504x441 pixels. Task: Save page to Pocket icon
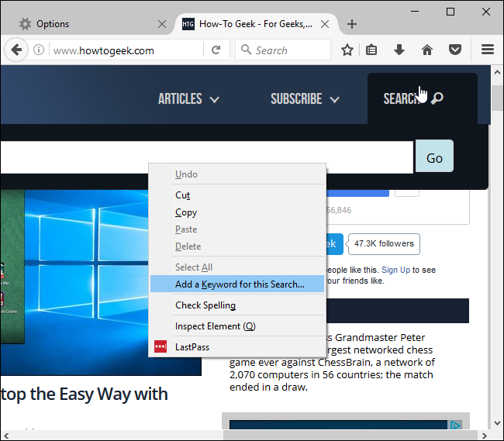(455, 50)
